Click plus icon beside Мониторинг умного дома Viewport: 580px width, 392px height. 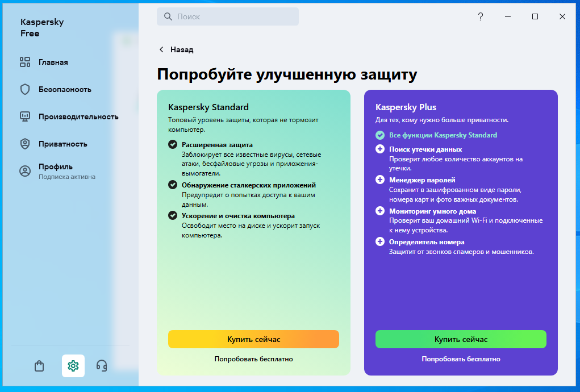tap(380, 211)
